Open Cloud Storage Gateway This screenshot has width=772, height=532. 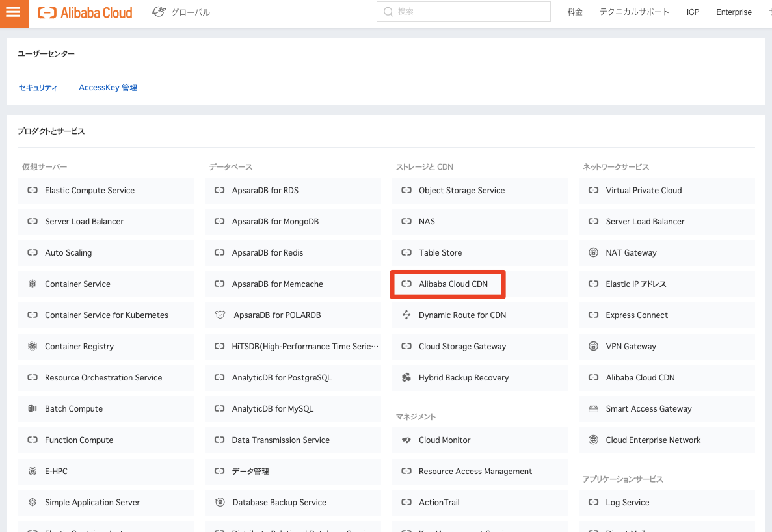pos(480,346)
